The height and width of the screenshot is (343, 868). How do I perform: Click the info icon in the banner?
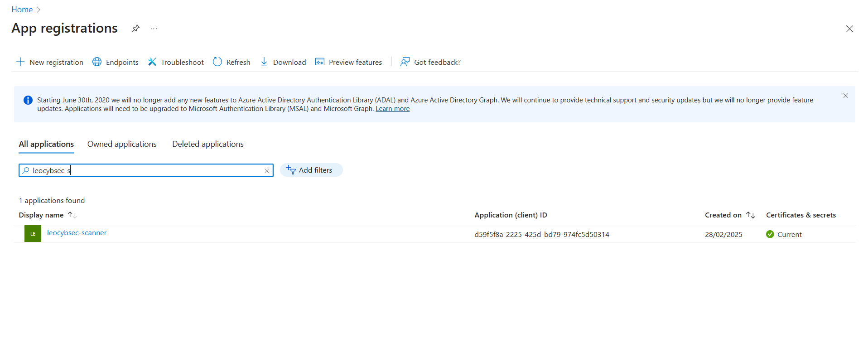point(28,100)
